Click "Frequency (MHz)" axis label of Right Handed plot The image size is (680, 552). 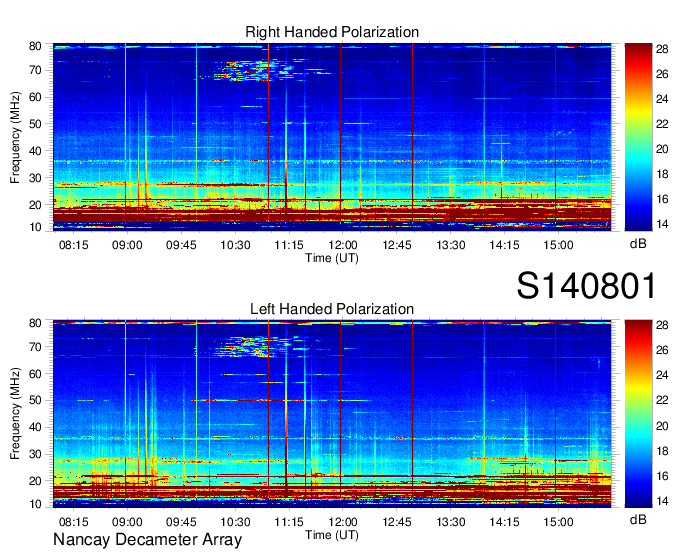tap(15, 137)
